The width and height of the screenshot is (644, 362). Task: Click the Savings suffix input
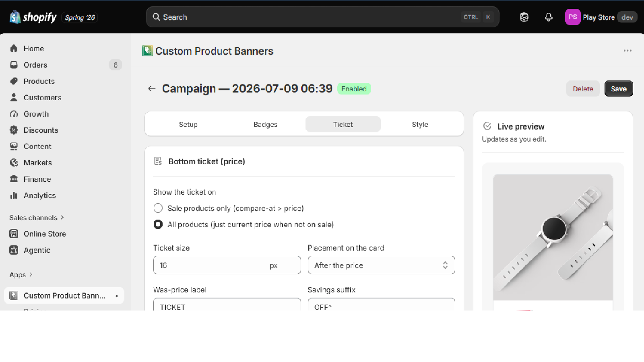point(381,304)
